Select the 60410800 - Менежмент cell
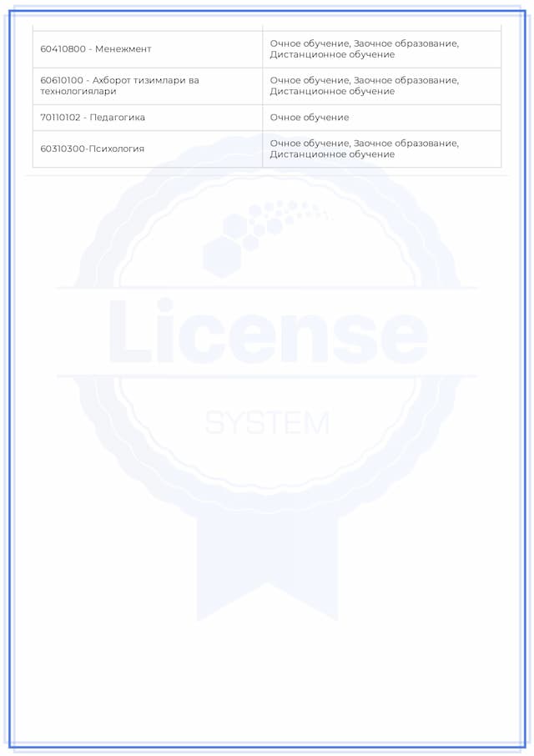Screen dimensions: 534x756 [x=147, y=49]
